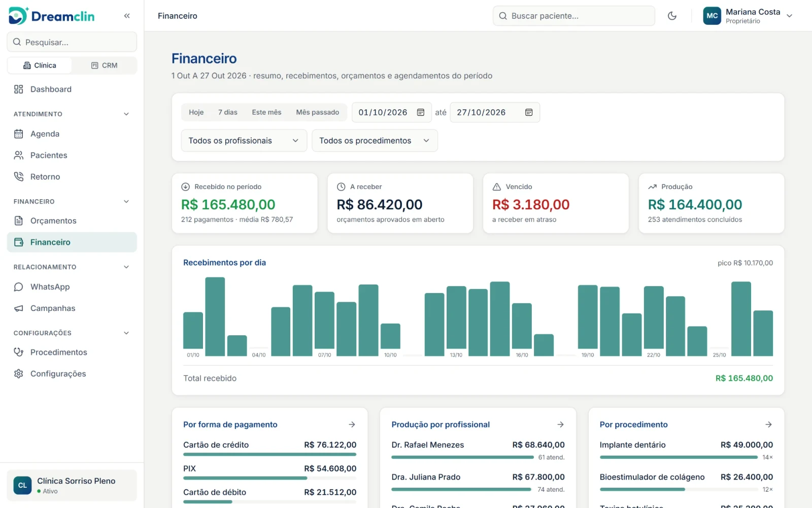Click the PIX progress bar

pyautogui.click(x=269, y=478)
